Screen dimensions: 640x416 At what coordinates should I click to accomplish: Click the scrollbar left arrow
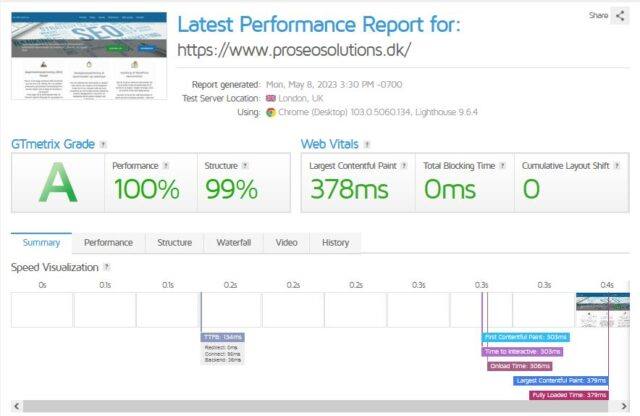(16, 406)
